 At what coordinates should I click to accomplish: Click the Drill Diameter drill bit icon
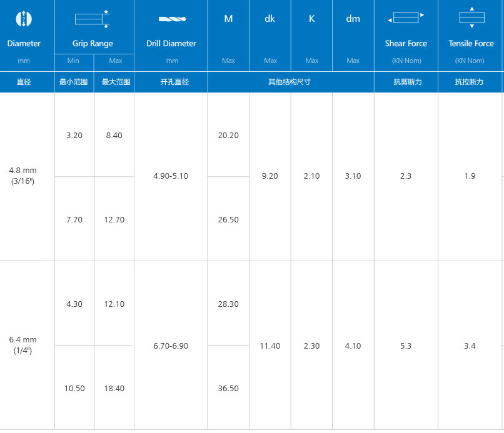coord(171,19)
